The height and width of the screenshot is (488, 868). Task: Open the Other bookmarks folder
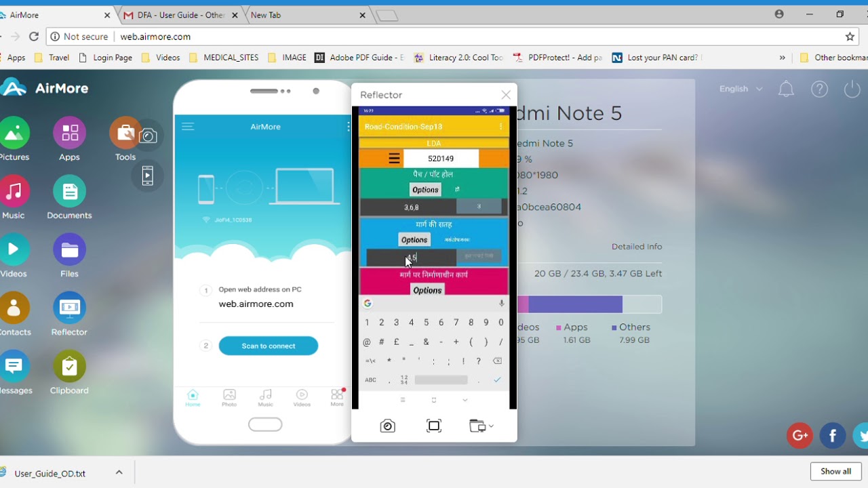tap(833, 58)
